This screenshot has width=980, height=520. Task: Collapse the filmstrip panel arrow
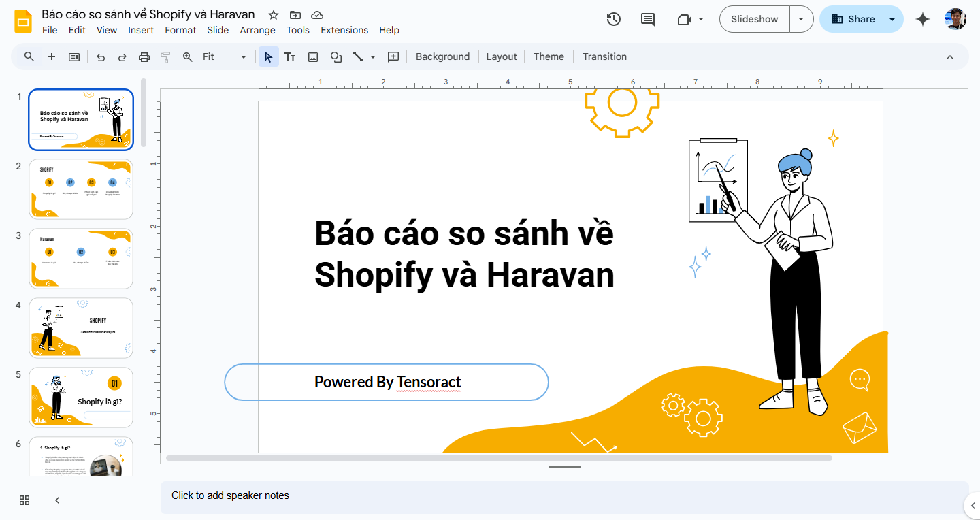[x=57, y=500]
